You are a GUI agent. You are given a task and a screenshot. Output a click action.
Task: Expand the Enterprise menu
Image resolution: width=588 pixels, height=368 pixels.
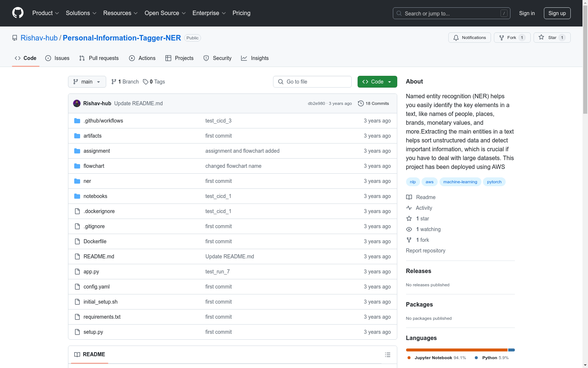click(209, 13)
